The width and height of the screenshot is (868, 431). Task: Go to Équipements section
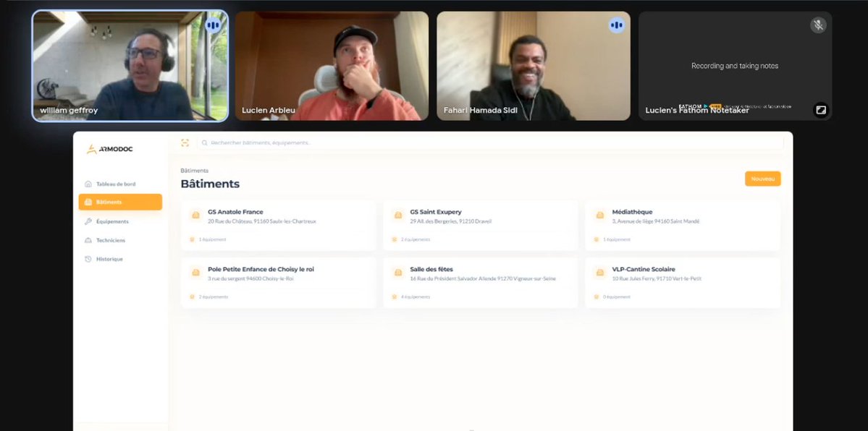[x=120, y=221]
